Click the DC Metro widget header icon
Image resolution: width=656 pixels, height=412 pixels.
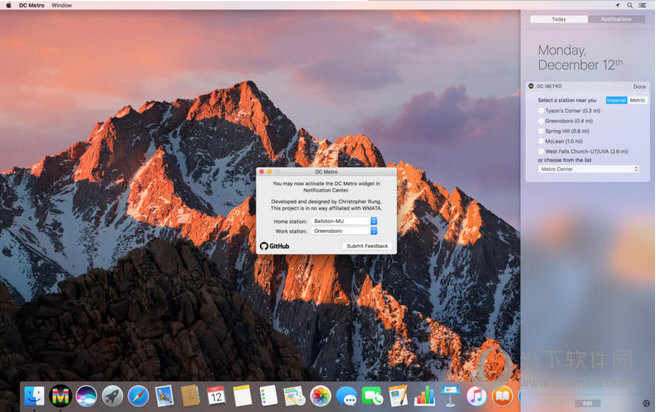[531, 86]
